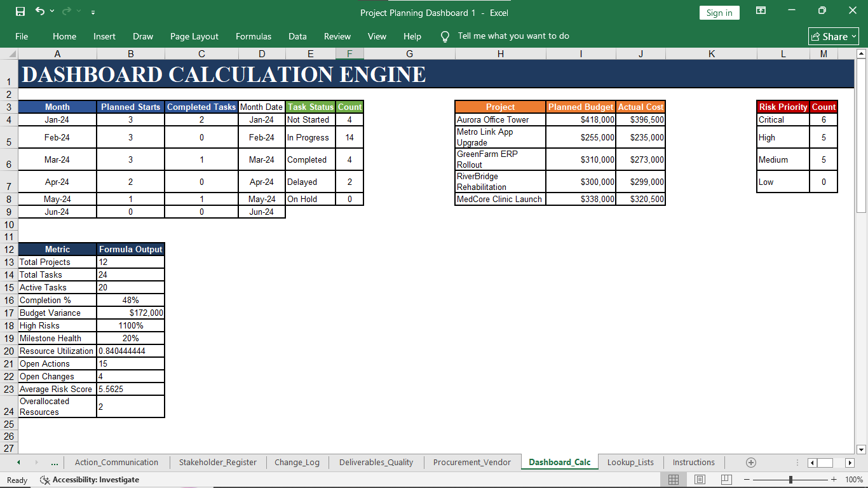Switch to Stakeholder_Register sheet tab

[x=218, y=462]
